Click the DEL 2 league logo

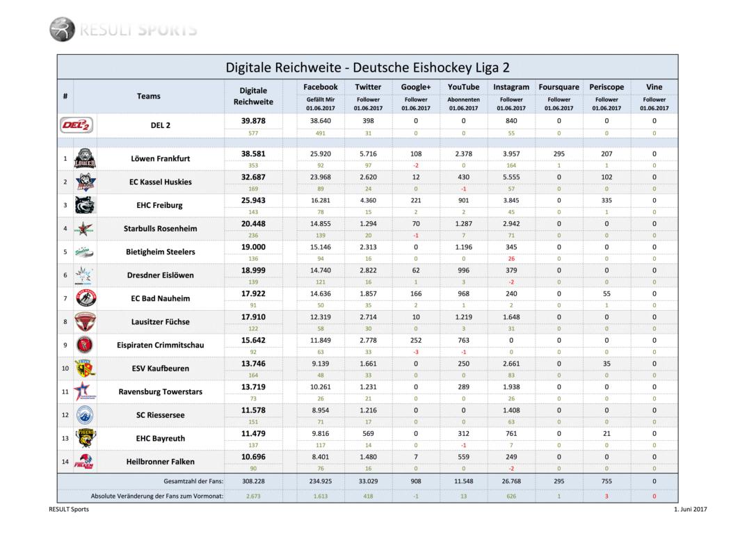click(77, 125)
